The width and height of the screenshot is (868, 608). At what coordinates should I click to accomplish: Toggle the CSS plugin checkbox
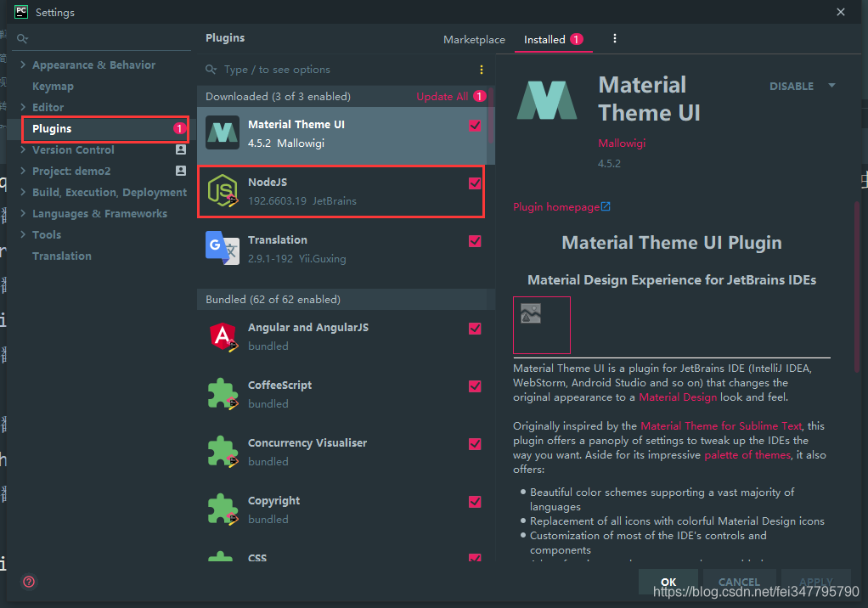[x=475, y=558]
